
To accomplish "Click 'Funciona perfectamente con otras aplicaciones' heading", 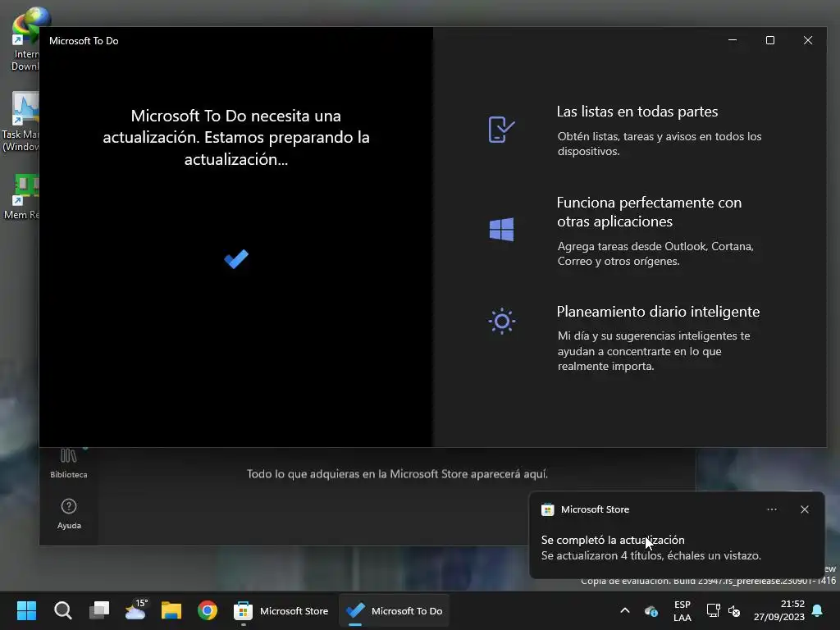I will point(649,212).
